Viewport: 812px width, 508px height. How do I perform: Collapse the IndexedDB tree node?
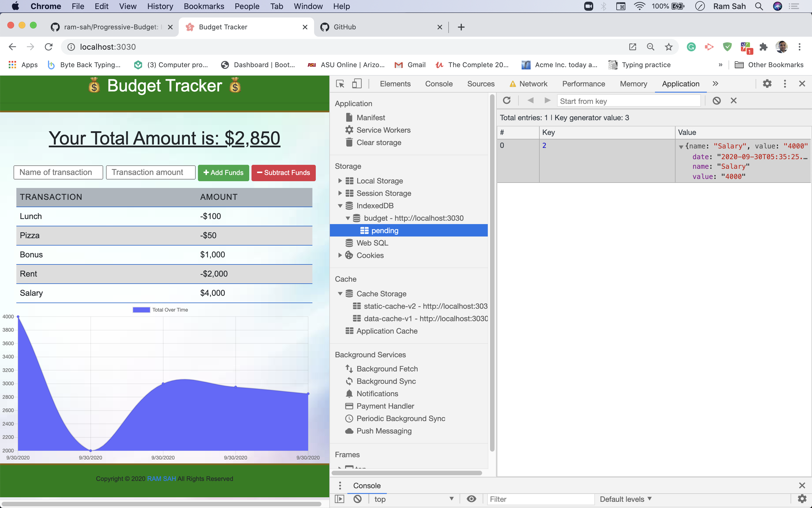point(340,206)
